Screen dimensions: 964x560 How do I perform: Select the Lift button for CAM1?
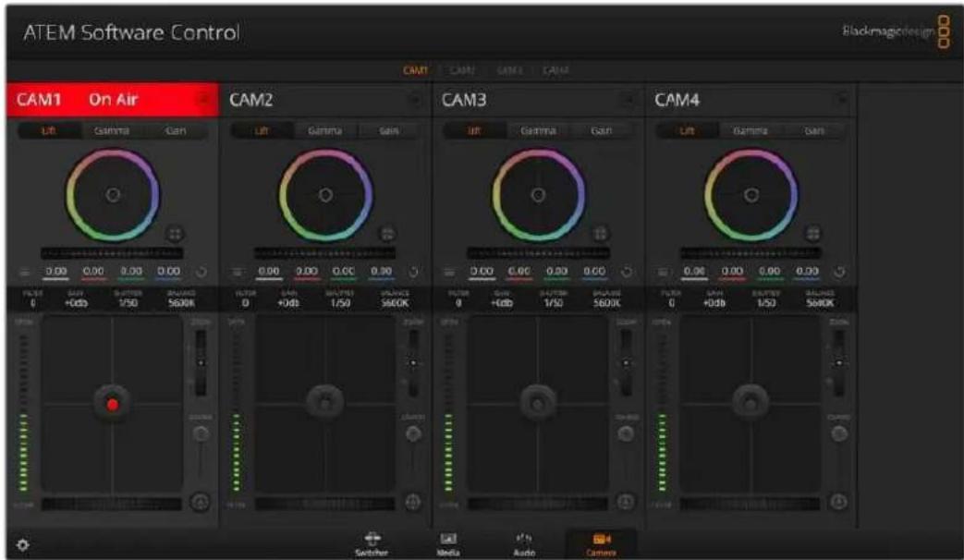[49, 130]
